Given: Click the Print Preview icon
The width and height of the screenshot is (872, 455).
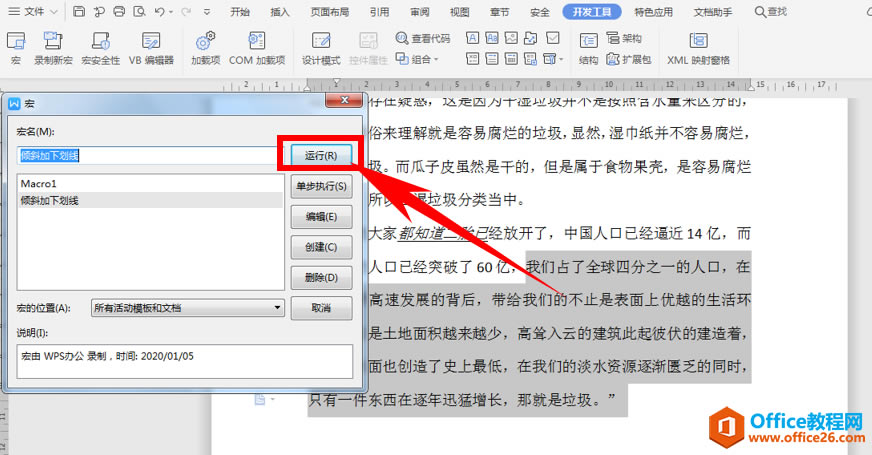Looking at the screenshot, I should pyautogui.click(x=140, y=11).
